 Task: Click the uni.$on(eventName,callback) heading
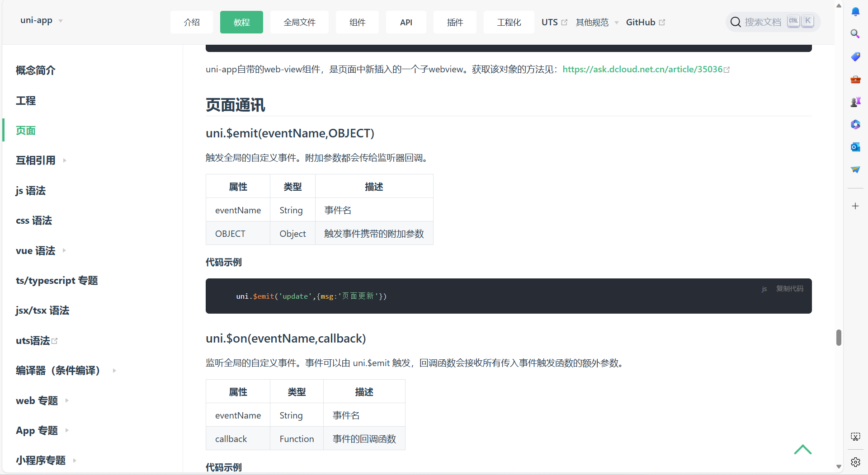click(x=286, y=339)
